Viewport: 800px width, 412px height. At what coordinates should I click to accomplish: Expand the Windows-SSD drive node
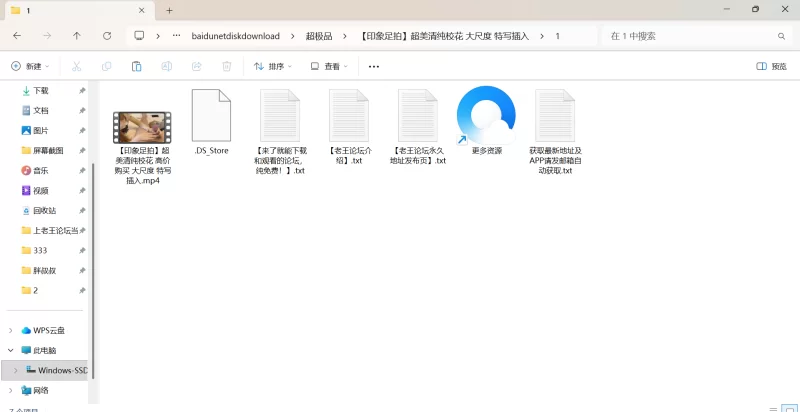click(x=16, y=370)
